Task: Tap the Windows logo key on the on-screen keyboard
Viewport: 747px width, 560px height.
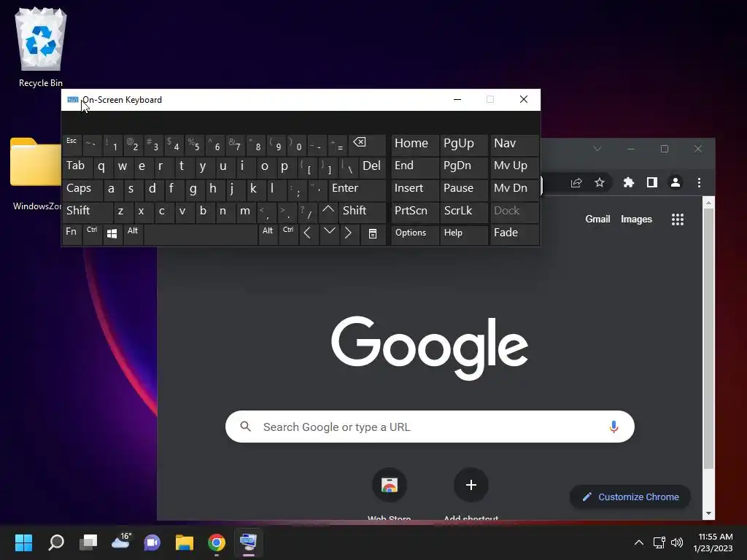Action: tap(112, 234)
